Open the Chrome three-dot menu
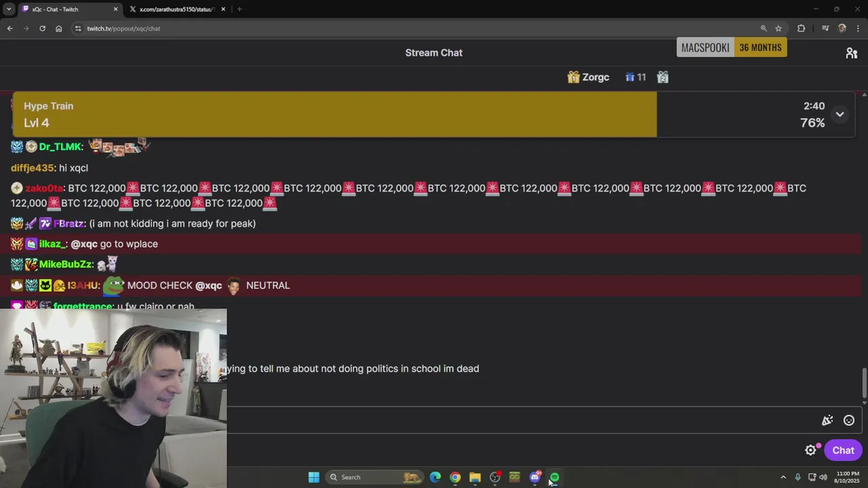This screenshot has height=488, width=868. click(859, 28)
